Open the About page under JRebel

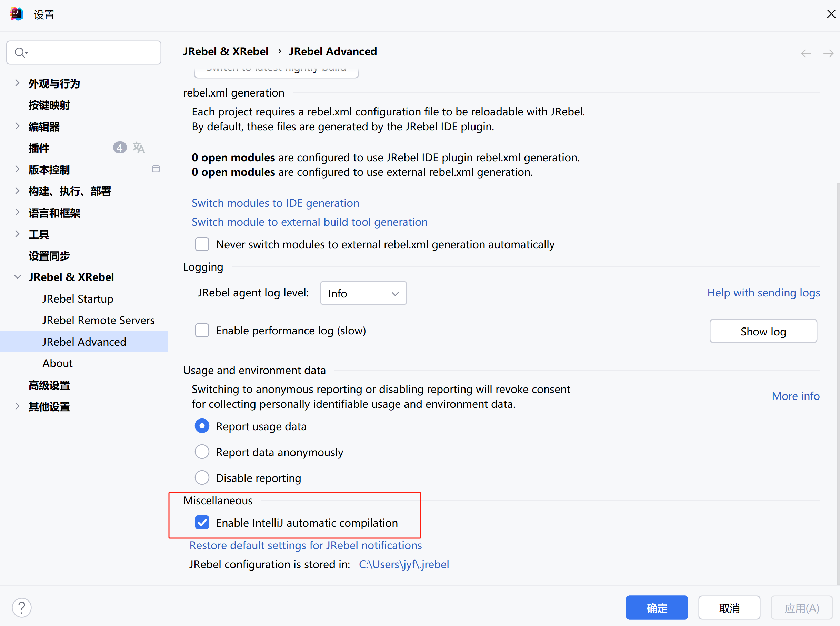(58, 363)
